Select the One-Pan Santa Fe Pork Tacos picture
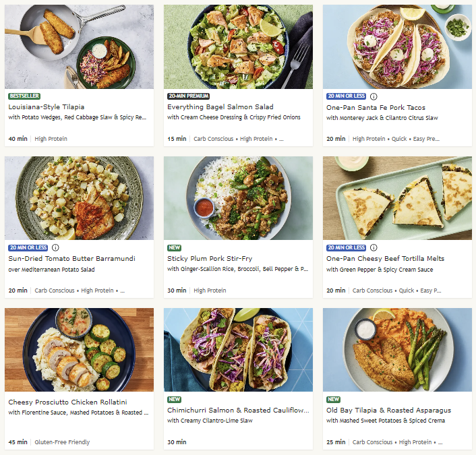Viewport: 476px width, 455px height. click(x=397, y=47)
